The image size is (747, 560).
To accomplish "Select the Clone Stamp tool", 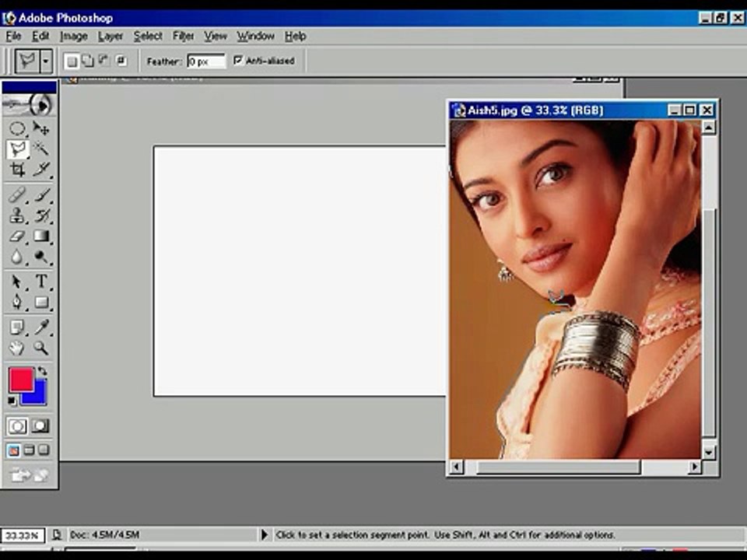I will [x=17, y=215].
